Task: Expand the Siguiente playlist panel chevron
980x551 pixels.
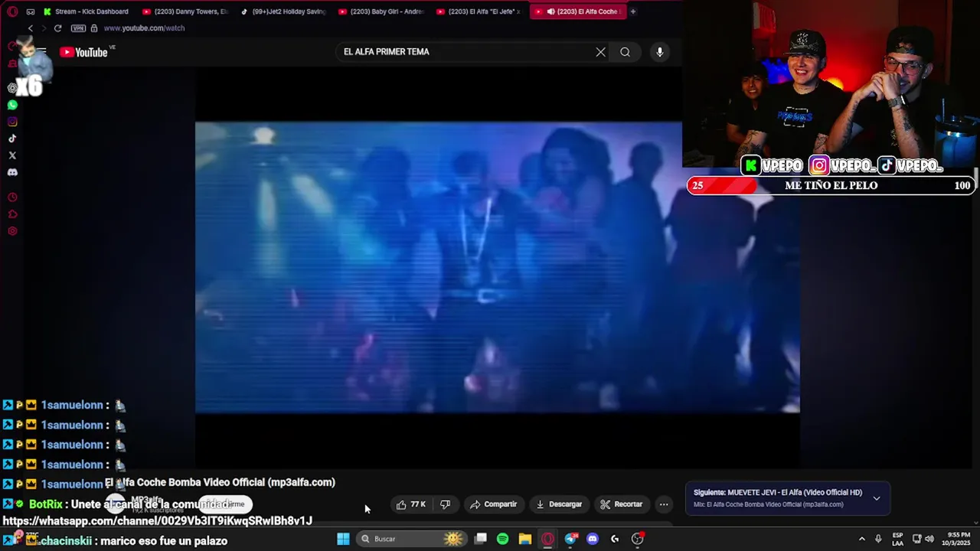Action: [877, 498]
